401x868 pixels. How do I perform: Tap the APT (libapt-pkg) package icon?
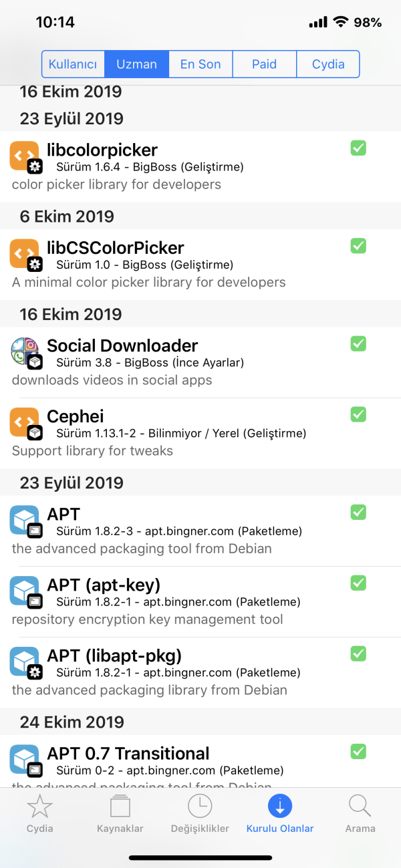pos(24,661)
